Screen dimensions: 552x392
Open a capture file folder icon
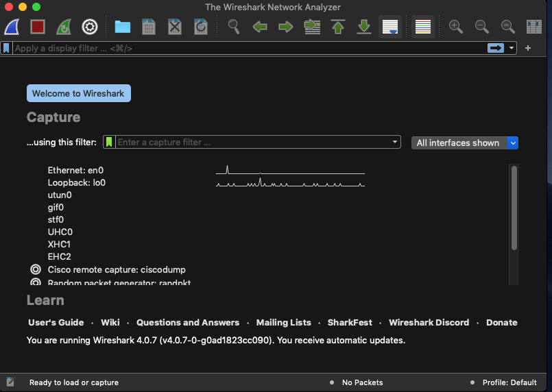pyautogui.click(x=123, y=27)
